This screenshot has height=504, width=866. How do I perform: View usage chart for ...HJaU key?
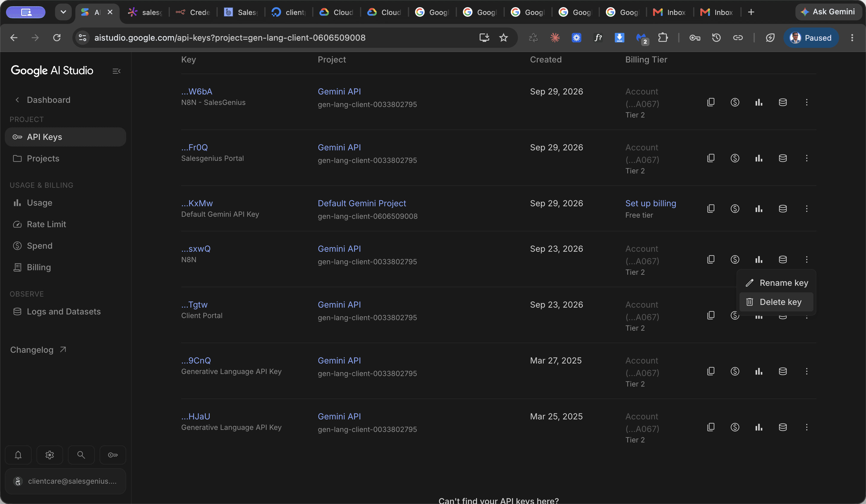click(x=759, y=427)
